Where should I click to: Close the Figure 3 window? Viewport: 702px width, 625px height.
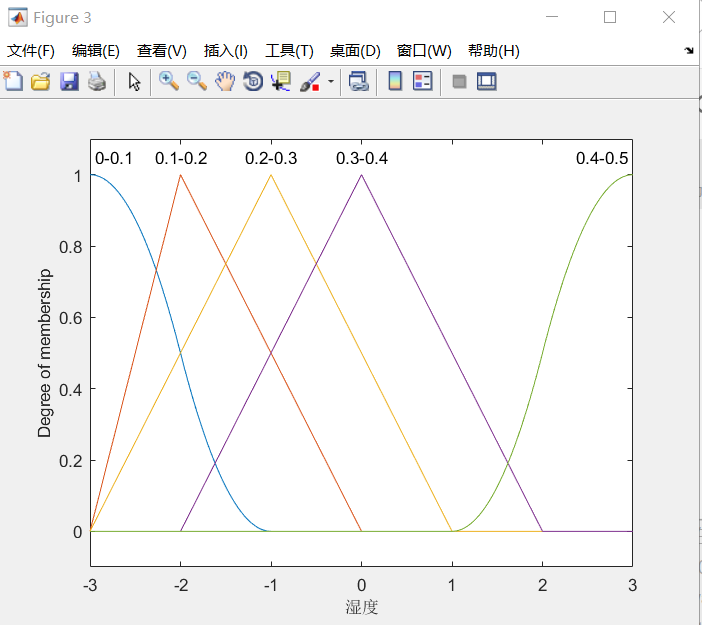(x=668, y=17)
